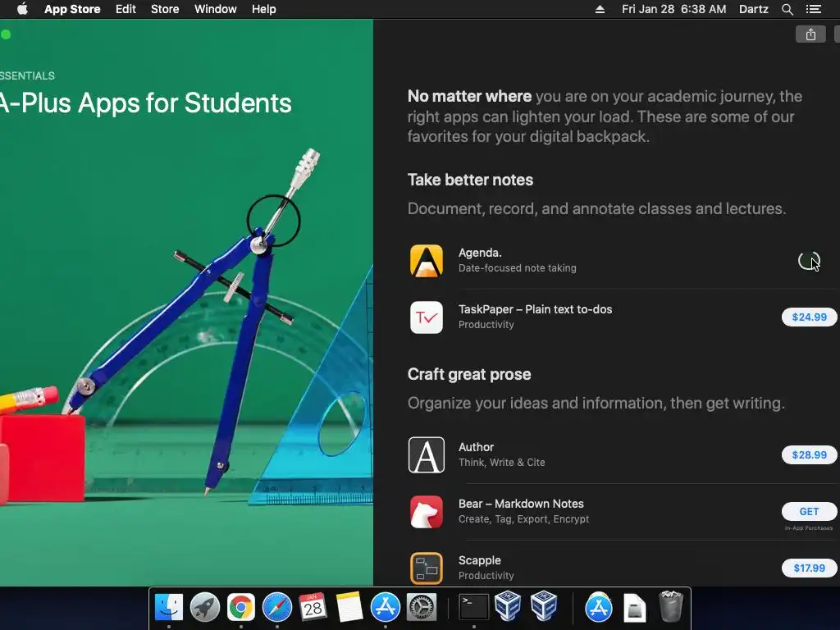This screenshot has width=840, height=630.
Task: Open the Bear red app icon
Action: (x=427, y=512)
